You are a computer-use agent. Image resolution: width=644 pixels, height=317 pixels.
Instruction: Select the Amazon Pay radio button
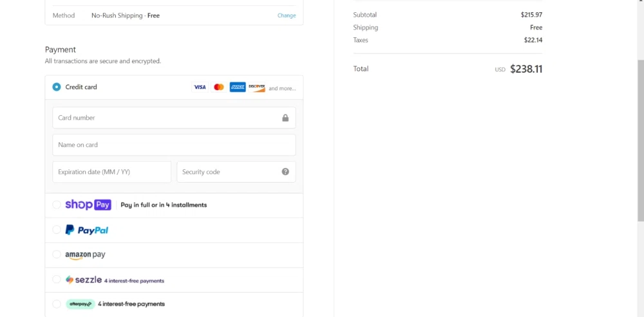(x=57, y=255)
